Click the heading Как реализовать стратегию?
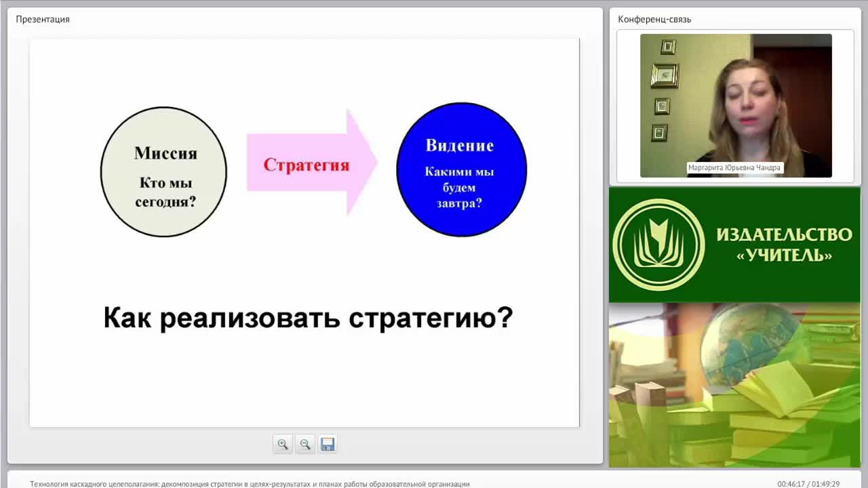This screenshot has height=488, width=868. (x=308, y=317)
